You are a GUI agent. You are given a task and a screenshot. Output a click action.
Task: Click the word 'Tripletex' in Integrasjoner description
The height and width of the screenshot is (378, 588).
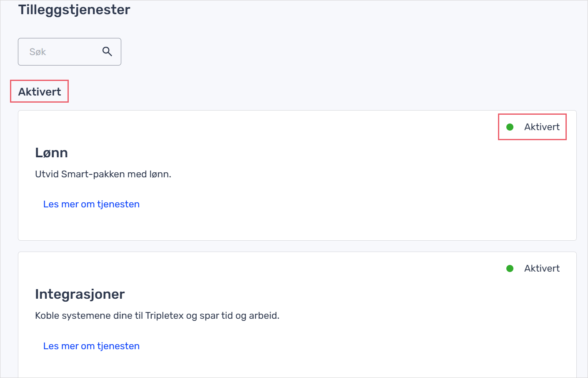pyautogui.click(x=164, y=315)
